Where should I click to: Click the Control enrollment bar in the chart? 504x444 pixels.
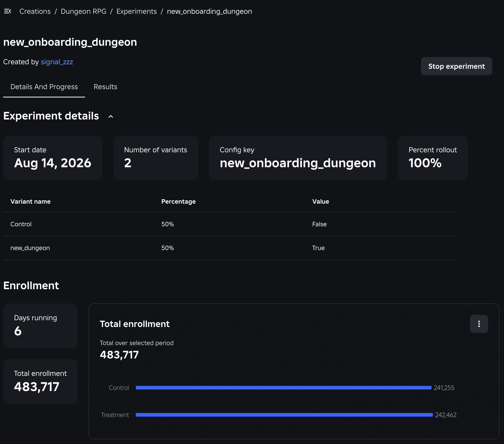pos(283,388)
